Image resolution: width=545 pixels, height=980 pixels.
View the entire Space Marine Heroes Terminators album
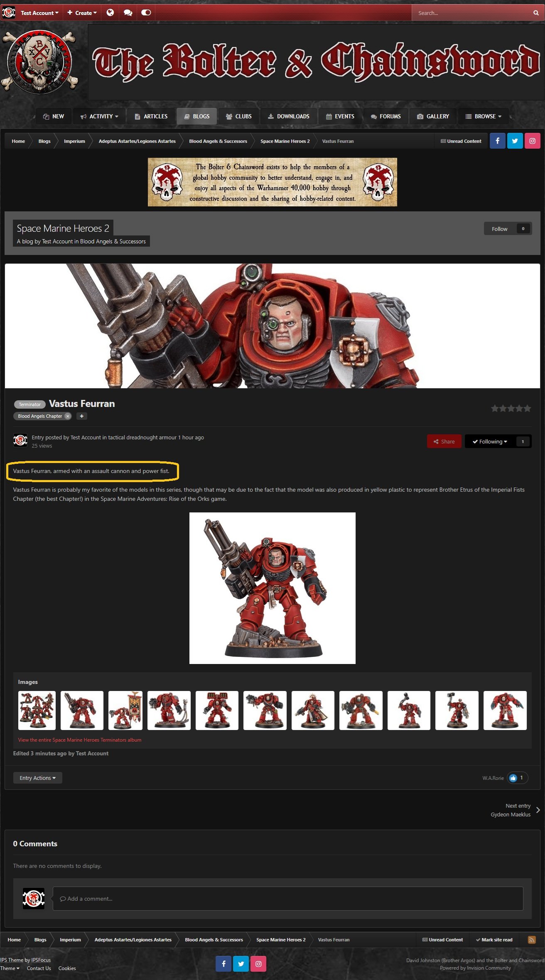coord(79,740)
